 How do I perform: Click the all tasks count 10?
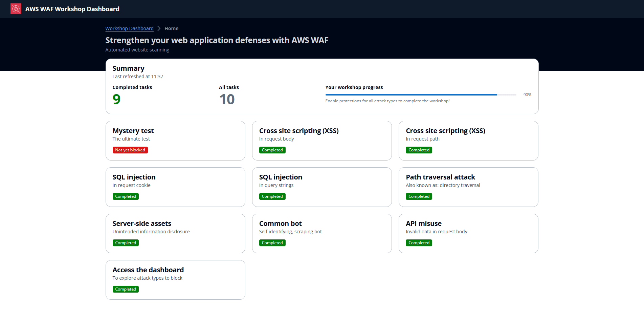pyautogui.click(x=227, y=99)
